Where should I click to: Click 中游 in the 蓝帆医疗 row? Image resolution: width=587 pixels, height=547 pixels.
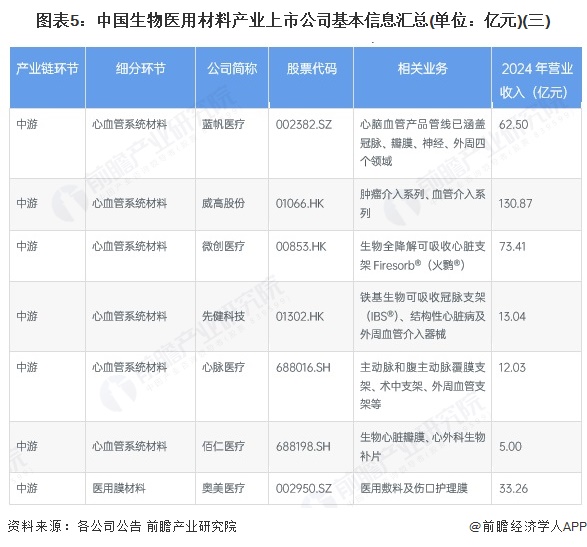click(x=27, y=124)
